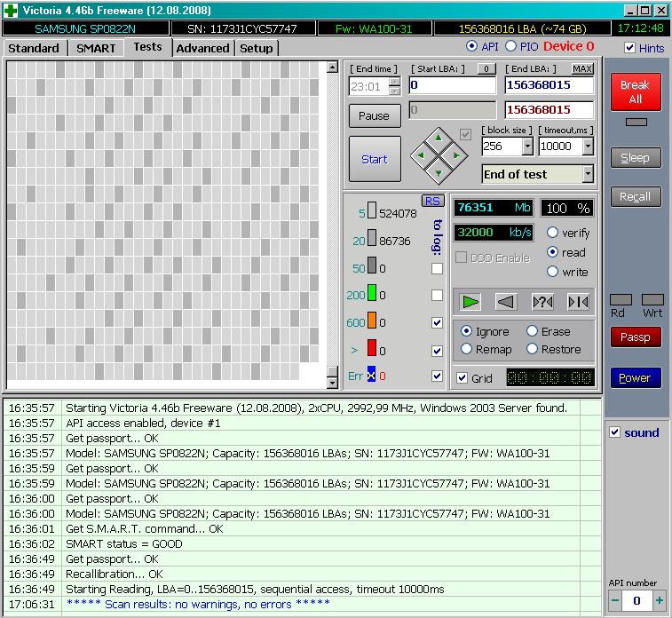This screenshot has width=672, height=618.
Task: Click the green play forward scan button
Action: tap(470, 302)
